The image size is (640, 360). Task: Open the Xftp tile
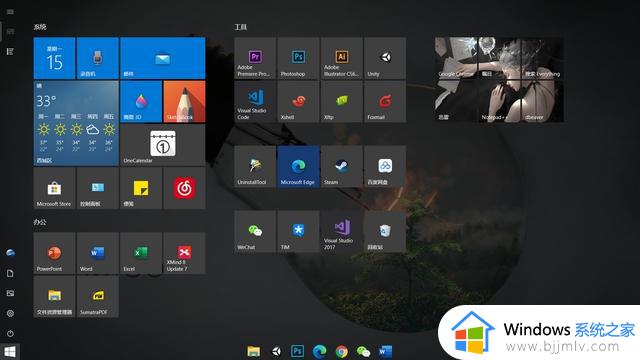[x=342, y=101]
